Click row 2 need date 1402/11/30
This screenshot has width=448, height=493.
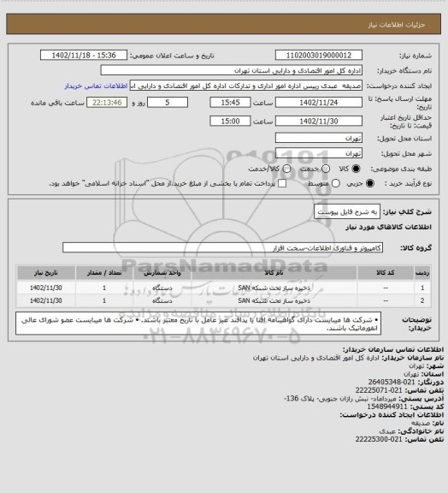(x=46, y=300)
